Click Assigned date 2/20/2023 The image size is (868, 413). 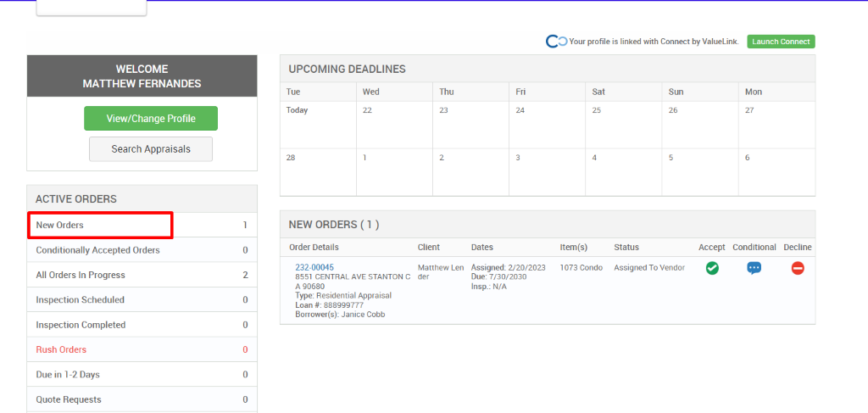click(x=509, y=267)
